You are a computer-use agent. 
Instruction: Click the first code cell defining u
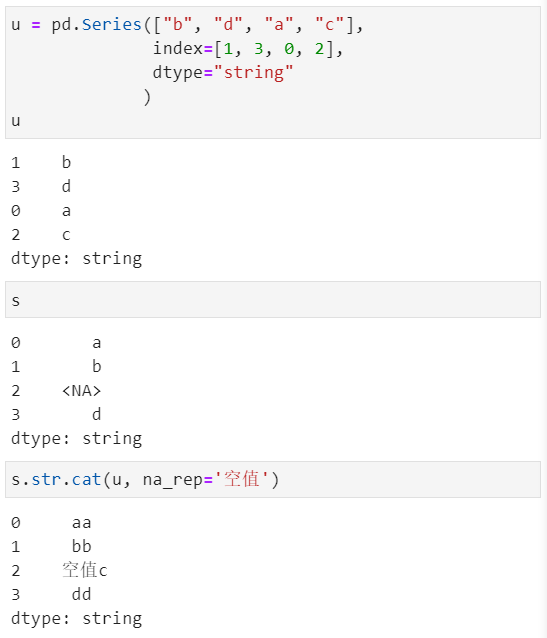point(273,72)
